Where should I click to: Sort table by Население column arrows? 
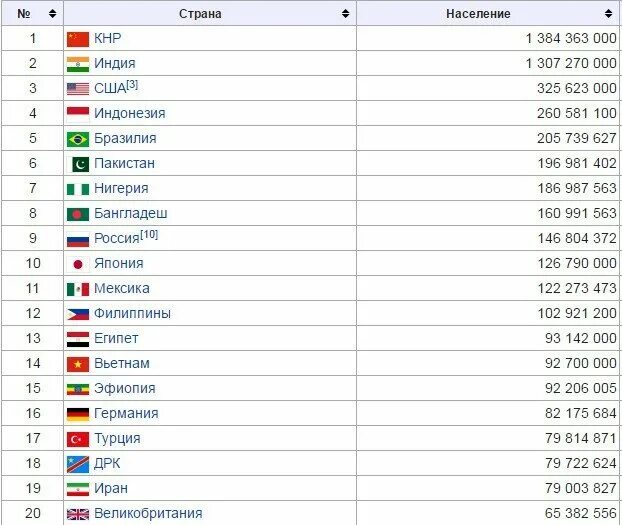pos(609,13)
